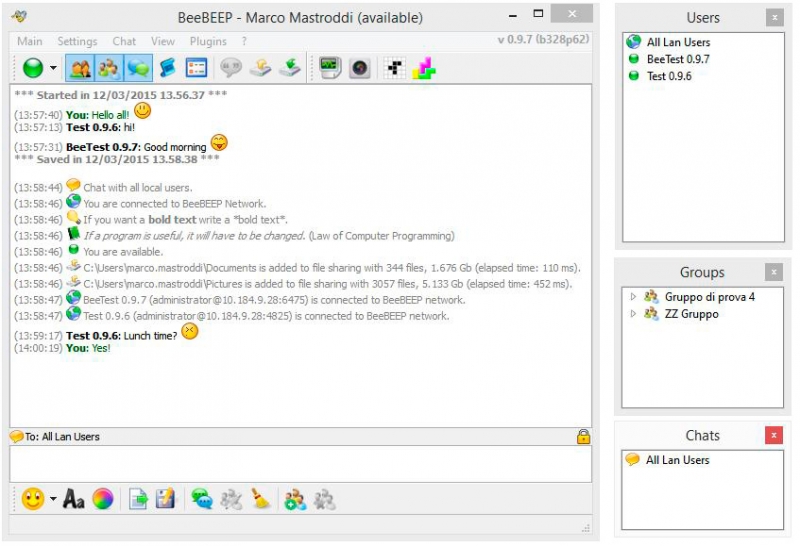This screenshot has height=546, width=800.
Task: Click the send file icon
Action: (138, 499)
